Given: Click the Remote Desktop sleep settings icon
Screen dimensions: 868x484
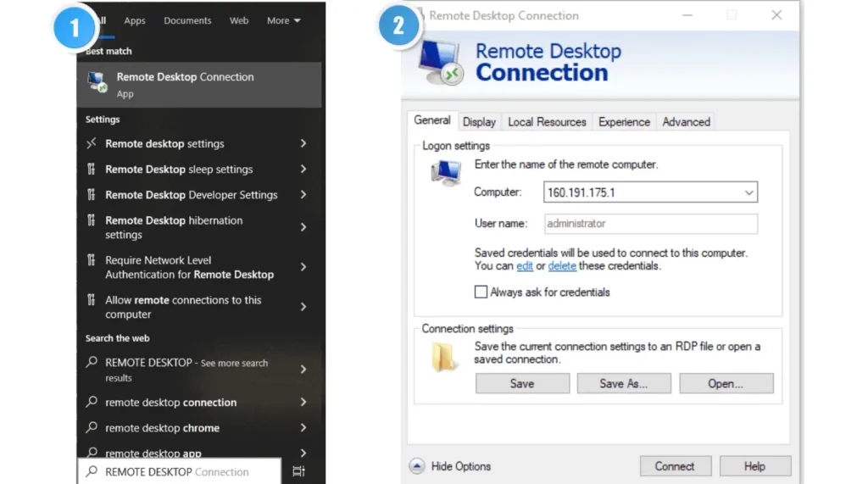Looking at the screenshot, I should coord(92,169).
